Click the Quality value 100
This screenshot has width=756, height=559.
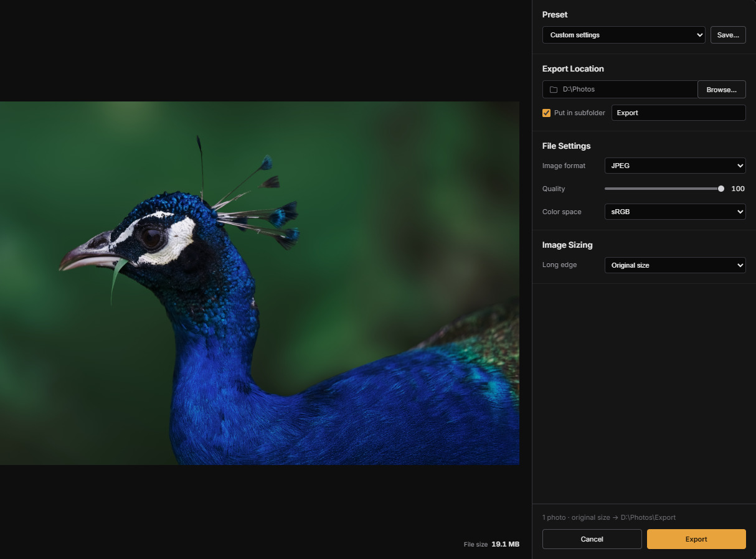737,189
